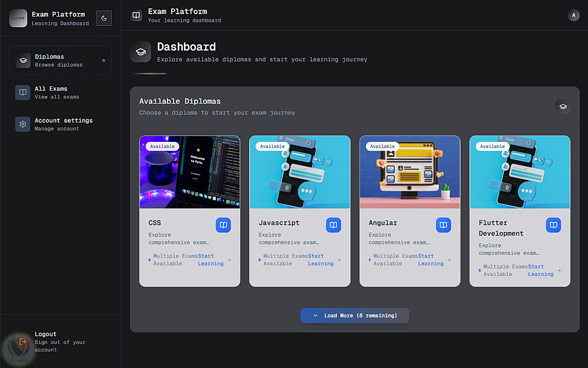588x368 pixels.
Task: Open Account settings in sidebar
Action: [61, 124]
